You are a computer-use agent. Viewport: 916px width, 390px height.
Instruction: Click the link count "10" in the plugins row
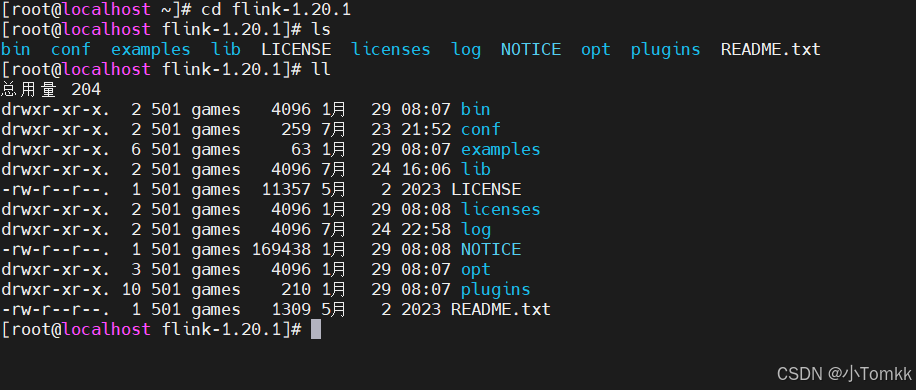tap(131, 290)
